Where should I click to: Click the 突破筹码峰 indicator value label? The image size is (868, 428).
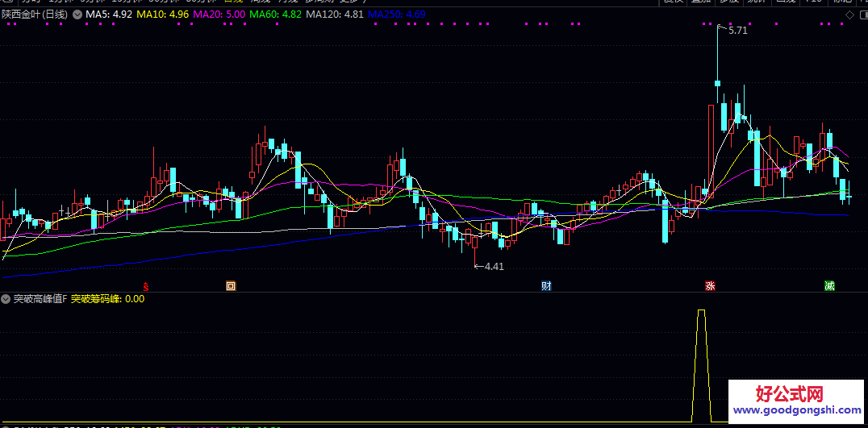[x=107, y=299]
